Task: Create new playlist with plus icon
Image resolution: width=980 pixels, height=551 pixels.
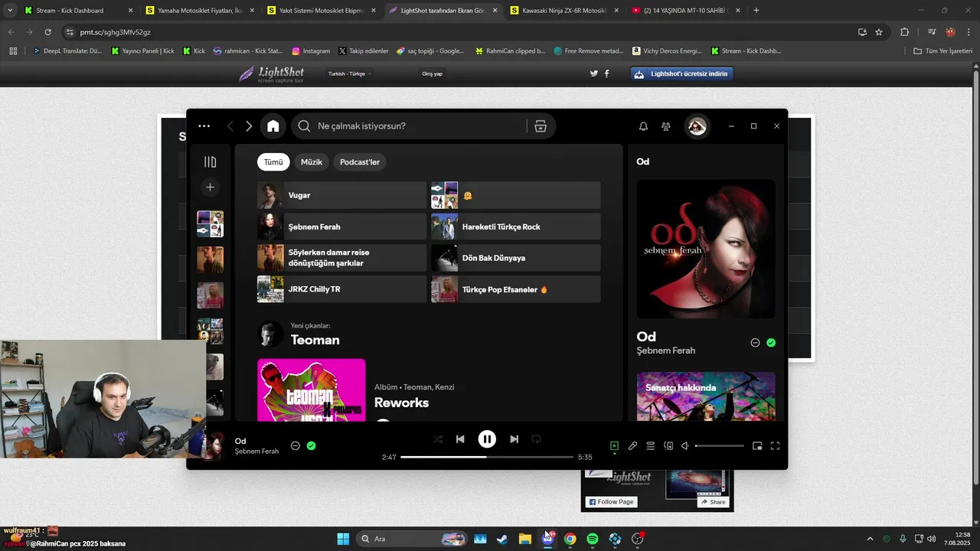Action: (210, 187)
